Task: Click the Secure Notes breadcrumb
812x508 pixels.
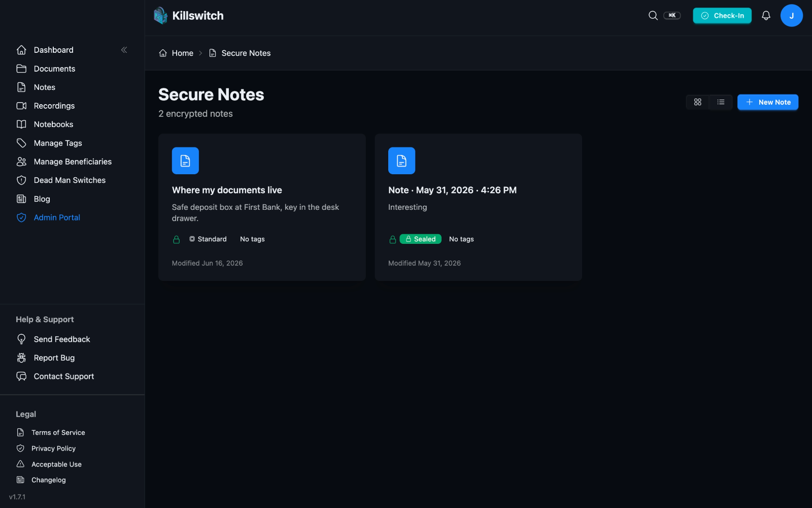Action: click(x=246, y=53)
